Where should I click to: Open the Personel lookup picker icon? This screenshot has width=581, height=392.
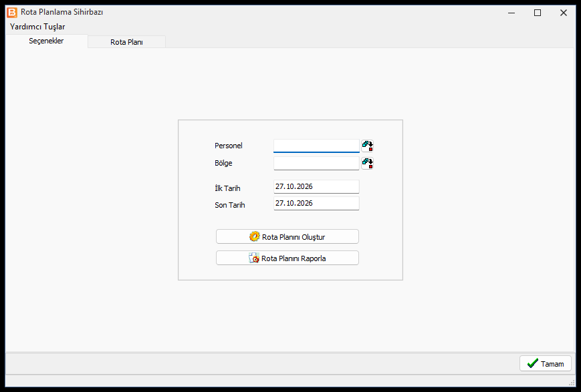coord(368,146)
